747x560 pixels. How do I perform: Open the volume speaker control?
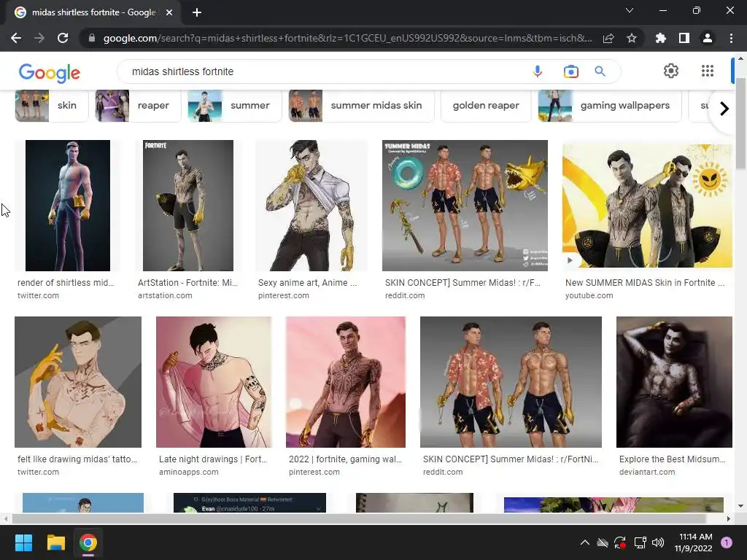[x=658, y=542]
